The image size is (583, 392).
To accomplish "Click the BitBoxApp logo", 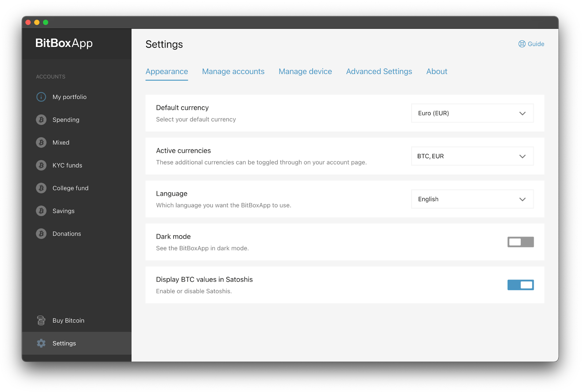I will tap(64, 43).
